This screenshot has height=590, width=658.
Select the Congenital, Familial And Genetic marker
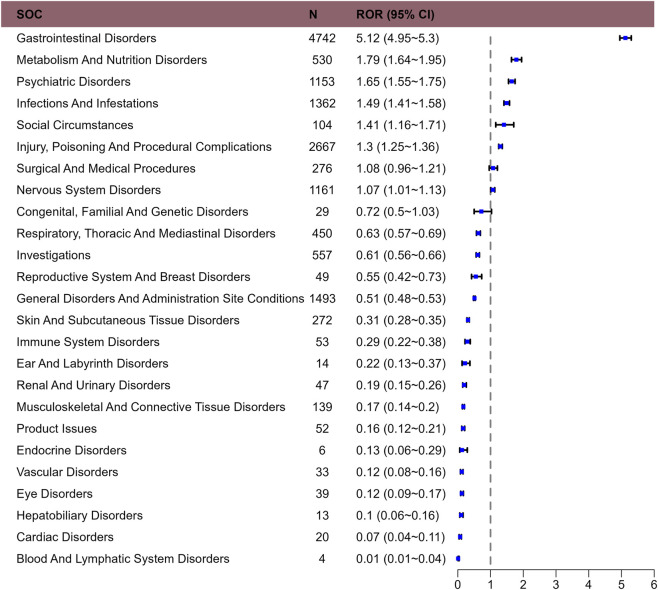[482, 211]
